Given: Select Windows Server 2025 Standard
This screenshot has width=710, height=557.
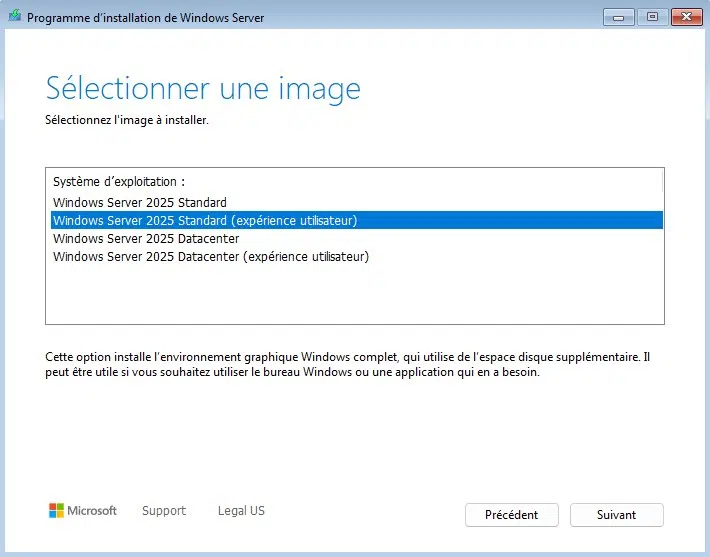Looking at the screenshot, I should [x=140, y=203].
